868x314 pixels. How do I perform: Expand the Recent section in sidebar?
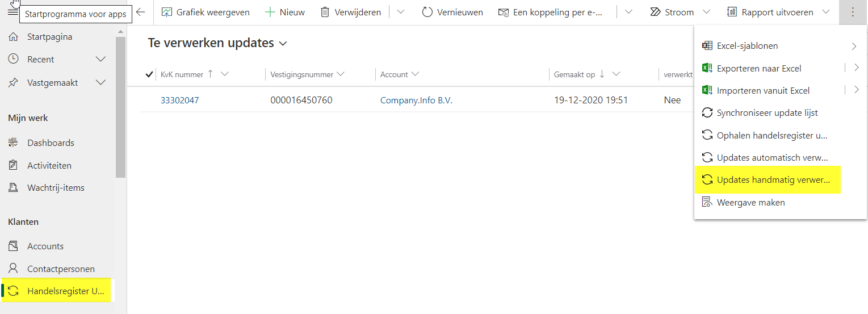click(x=100, y=60)
